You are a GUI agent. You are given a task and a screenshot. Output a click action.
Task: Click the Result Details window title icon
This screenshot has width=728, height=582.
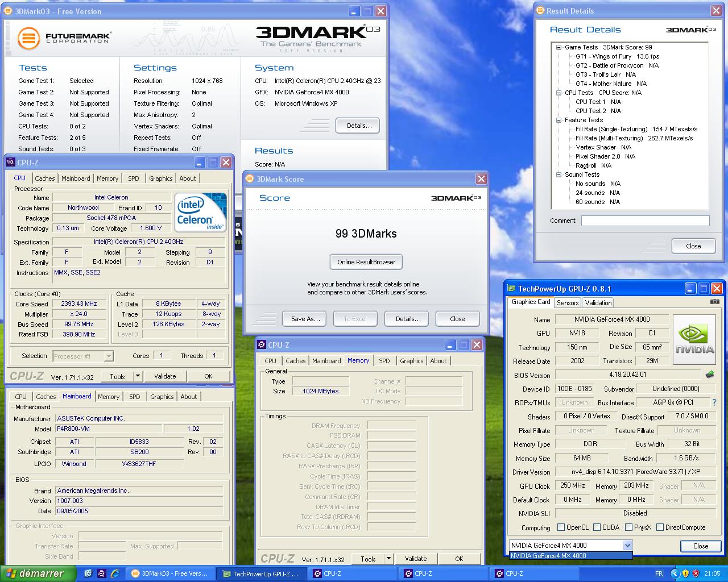coord(540,10)
